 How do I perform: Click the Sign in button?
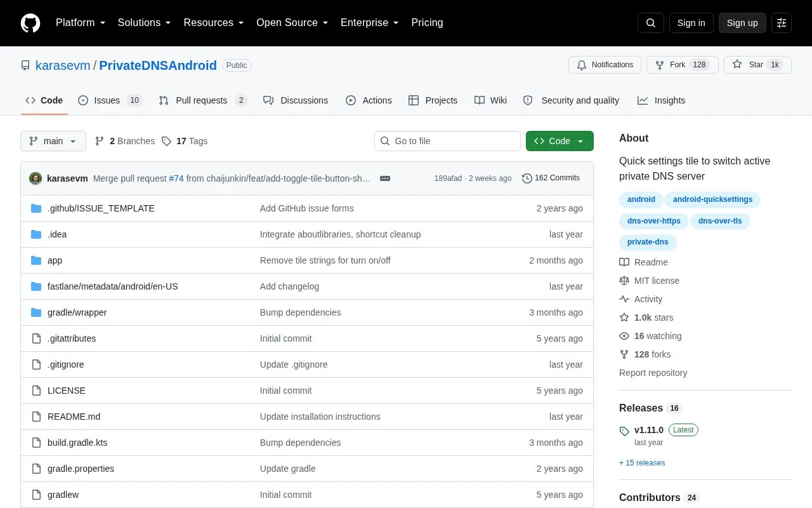[x=691, y=23]
